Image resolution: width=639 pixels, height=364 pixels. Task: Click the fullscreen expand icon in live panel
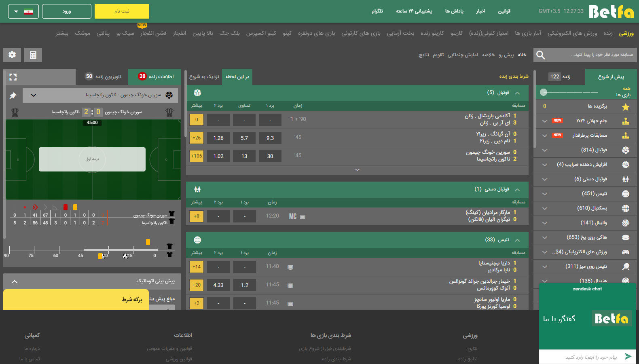pyautogui.click(x=13, y=77)
